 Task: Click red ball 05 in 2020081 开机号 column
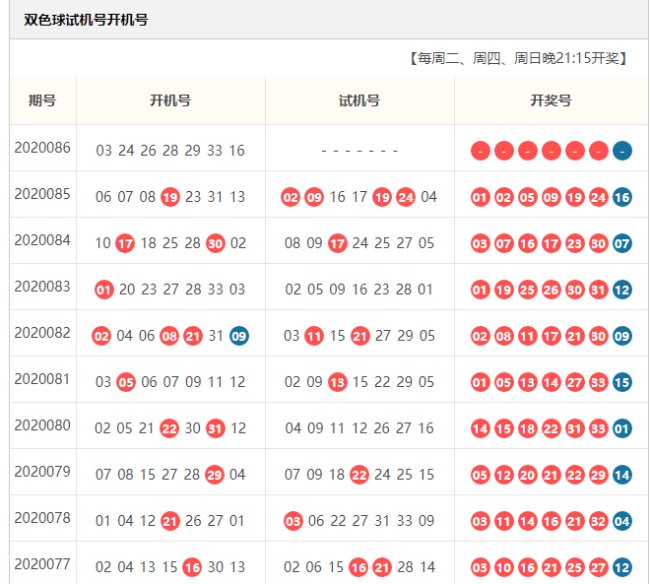126,381
